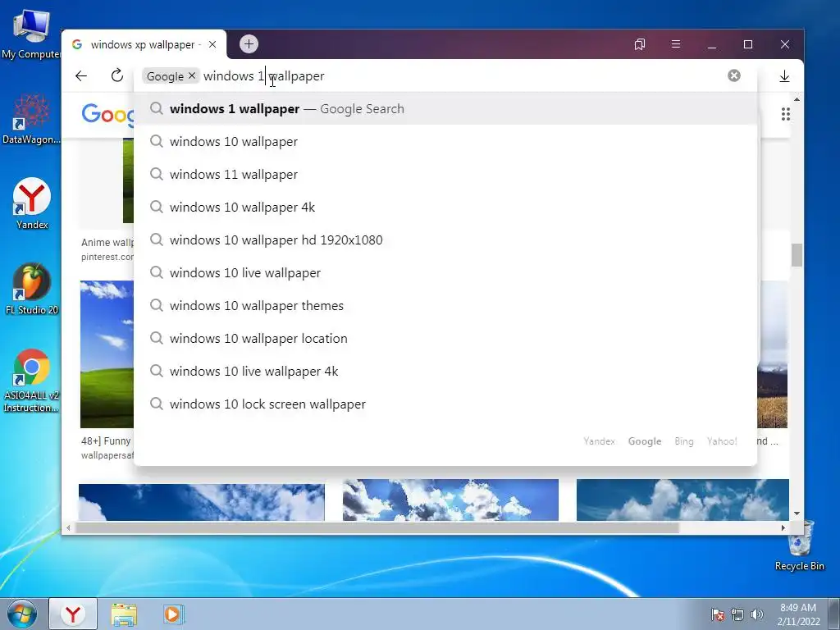Click the horizontal scroll left arrow
Viewport: 840px width, 630px height.
coord(68,527)
